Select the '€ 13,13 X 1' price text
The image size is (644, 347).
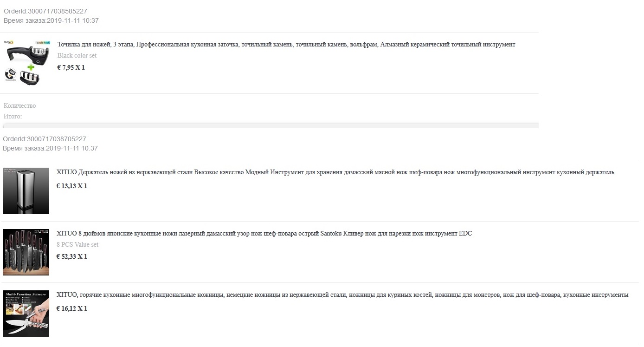[71, 186]
